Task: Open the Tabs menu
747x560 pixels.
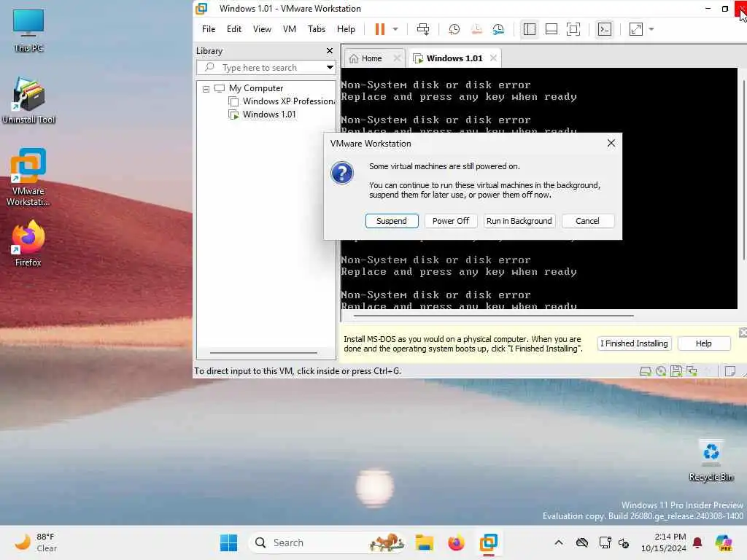Action: click(x=317, y=29)
